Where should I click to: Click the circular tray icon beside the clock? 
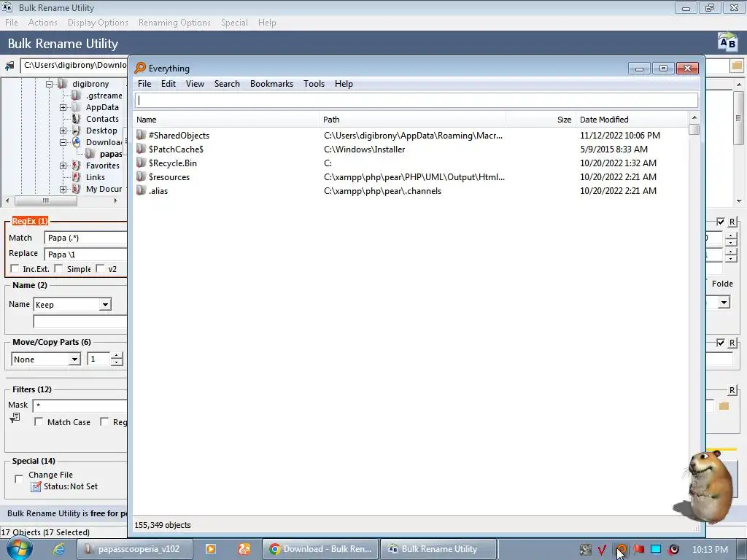pos(674,549)
